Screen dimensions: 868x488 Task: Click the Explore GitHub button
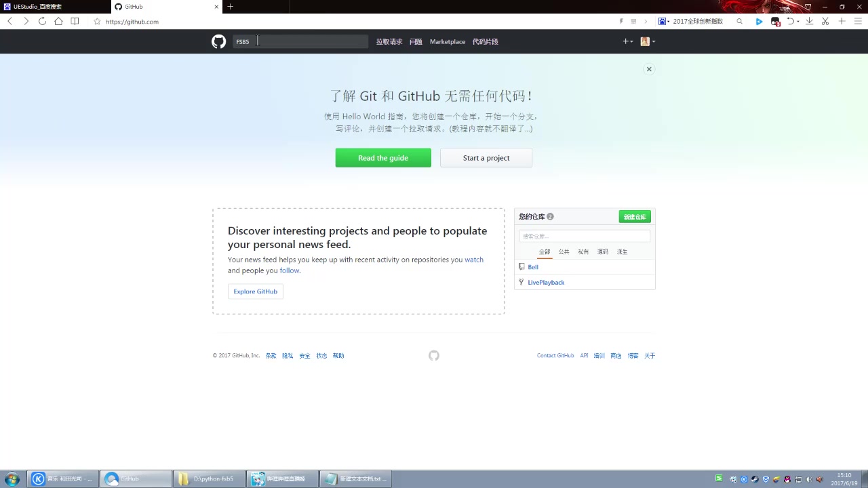[x=256, y=291]
